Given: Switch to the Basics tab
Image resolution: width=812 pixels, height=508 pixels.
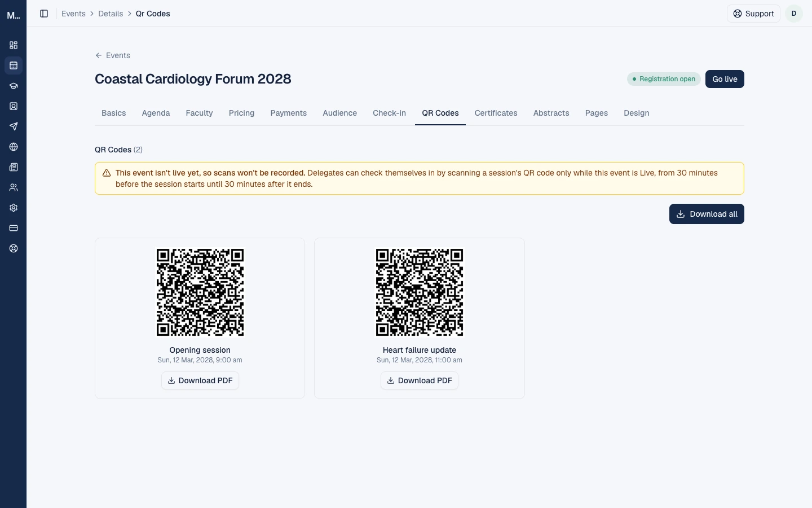Looking at the screenshot, I should point(114,113).
